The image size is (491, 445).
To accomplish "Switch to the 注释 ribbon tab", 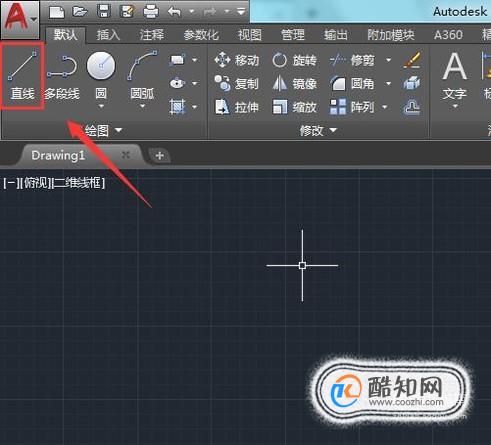I will coord(152,35).
